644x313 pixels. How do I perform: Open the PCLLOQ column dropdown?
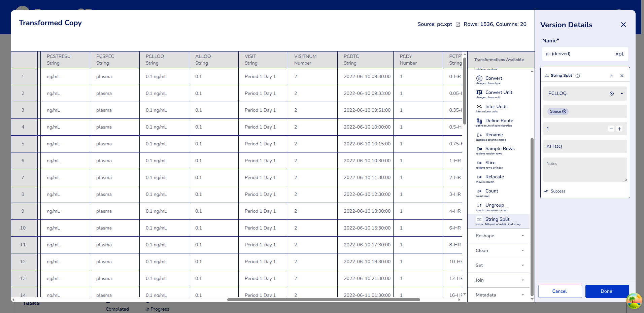(x=621, y=94)
